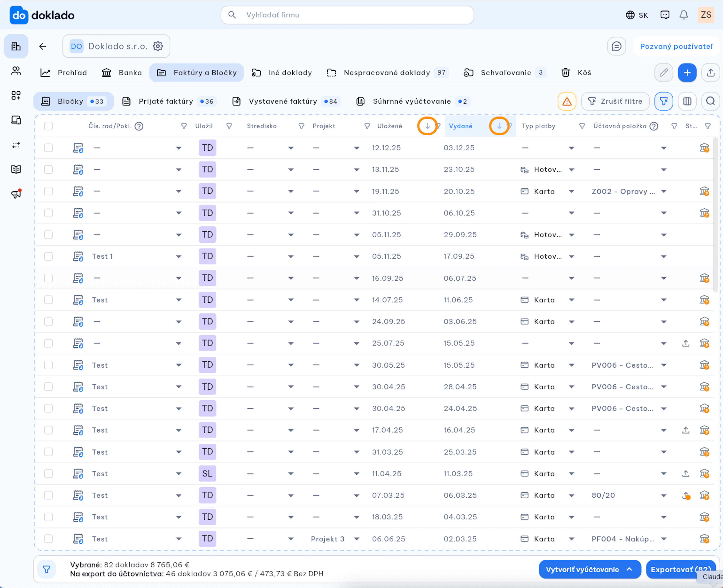Open the 80/20 account item dropdown
Screen dimensions: 723x588
tap(664, 496)
